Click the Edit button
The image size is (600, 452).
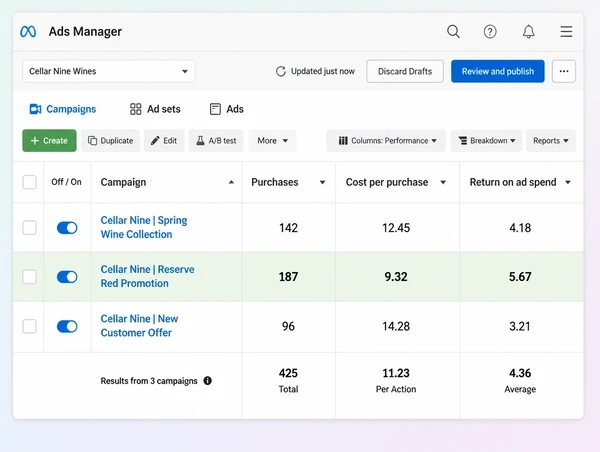164,141
